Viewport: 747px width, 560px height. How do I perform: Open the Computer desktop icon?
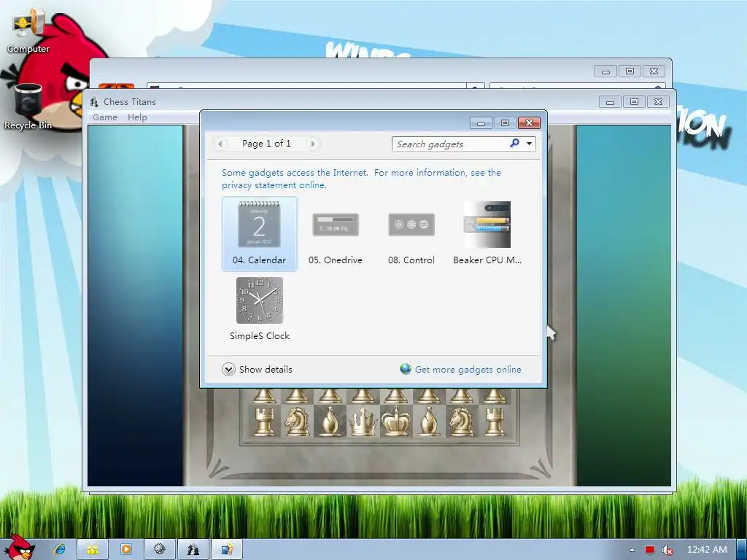(x=28, y=31)
